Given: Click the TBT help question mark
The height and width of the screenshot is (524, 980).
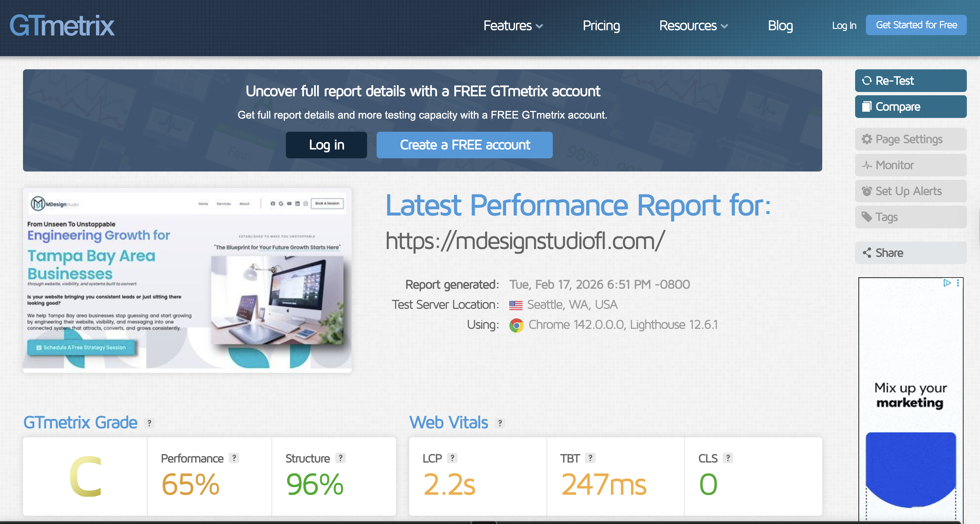Looking at the screenshot, I should [590, 458].
